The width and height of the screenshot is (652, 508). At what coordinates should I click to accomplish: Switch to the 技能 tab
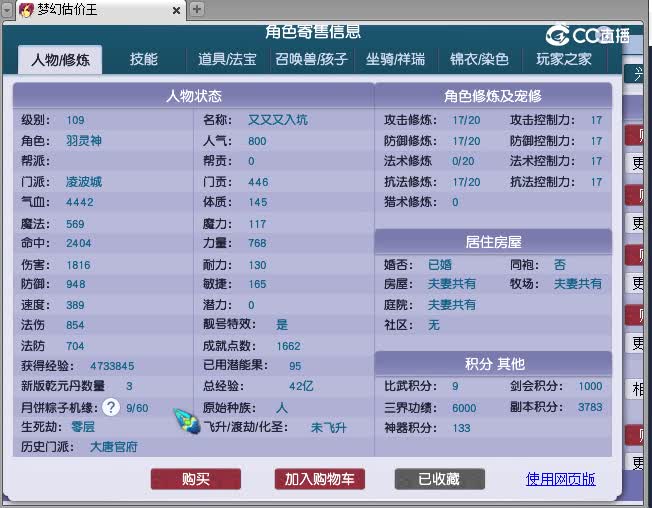coord(143,59)
